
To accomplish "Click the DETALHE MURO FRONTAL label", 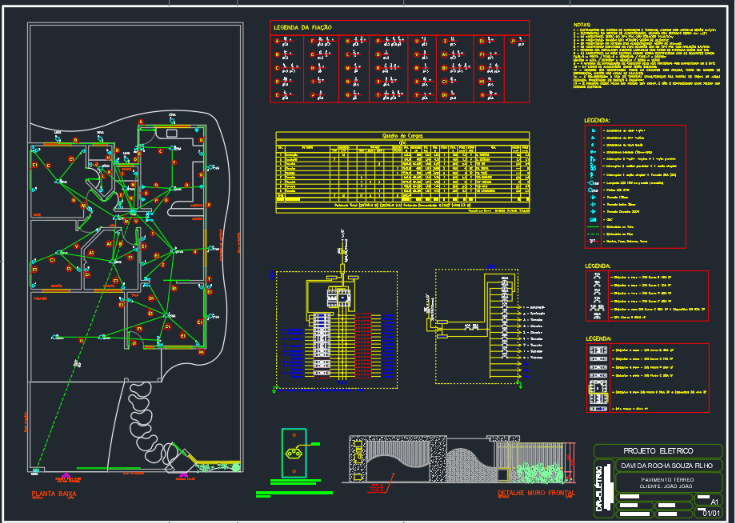I will coord(536,493).
